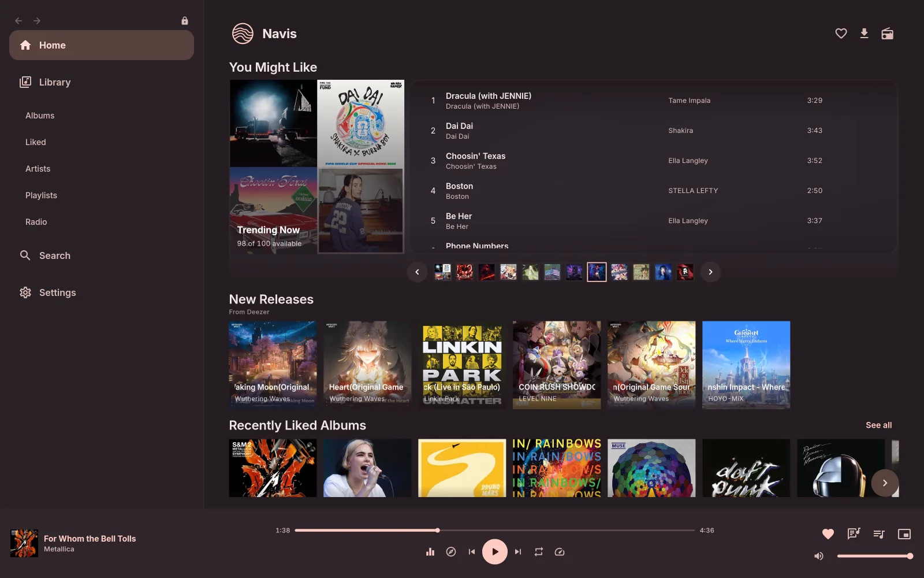Seek on the track progress bar
Screen dimensions: 924x578
point(495,530)
